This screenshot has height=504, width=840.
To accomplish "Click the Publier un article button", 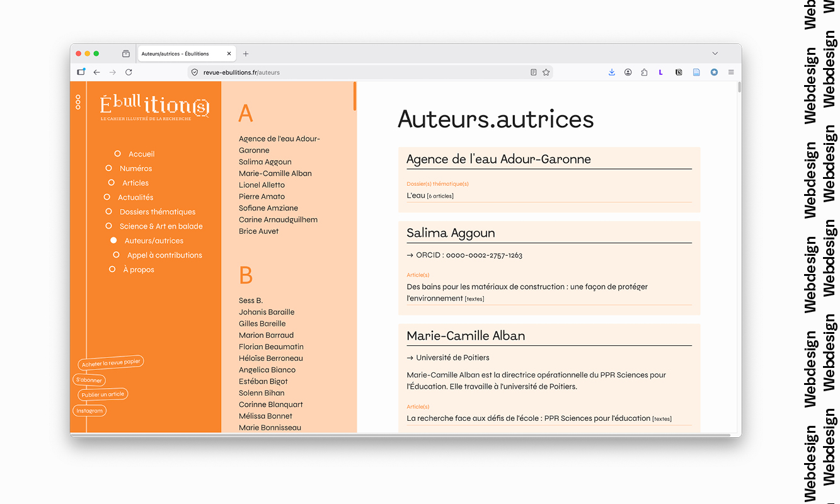I will point(103,394).
